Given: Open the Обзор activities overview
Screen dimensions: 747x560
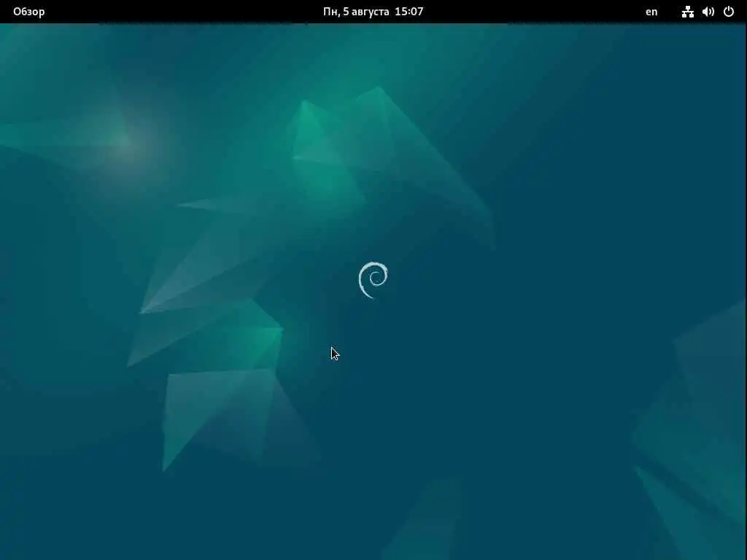Looking at the screenshot, I should click(28, 12).
